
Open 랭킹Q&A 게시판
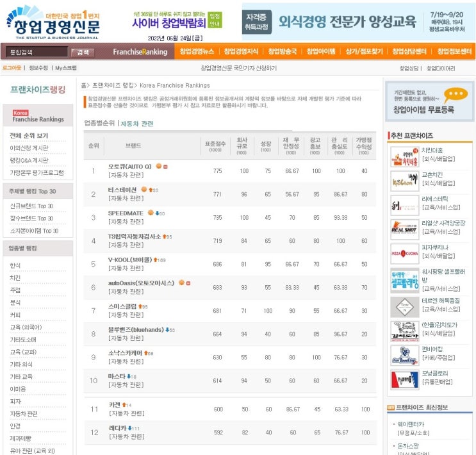point(29,160)
